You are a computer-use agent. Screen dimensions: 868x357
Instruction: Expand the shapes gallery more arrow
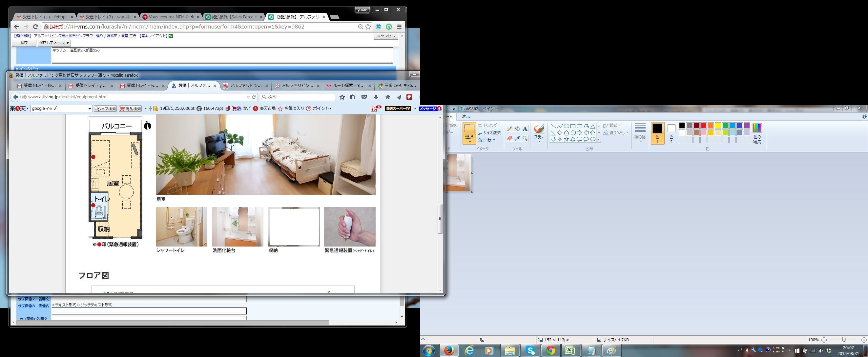(599, 139)
